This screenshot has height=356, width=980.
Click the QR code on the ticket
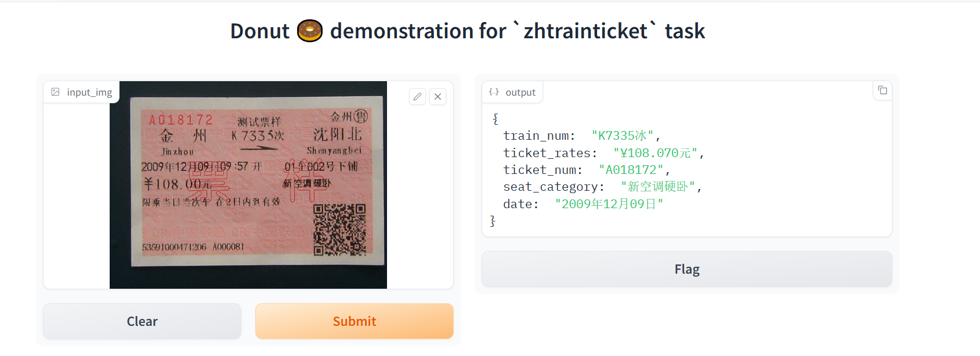click(339, 230)
